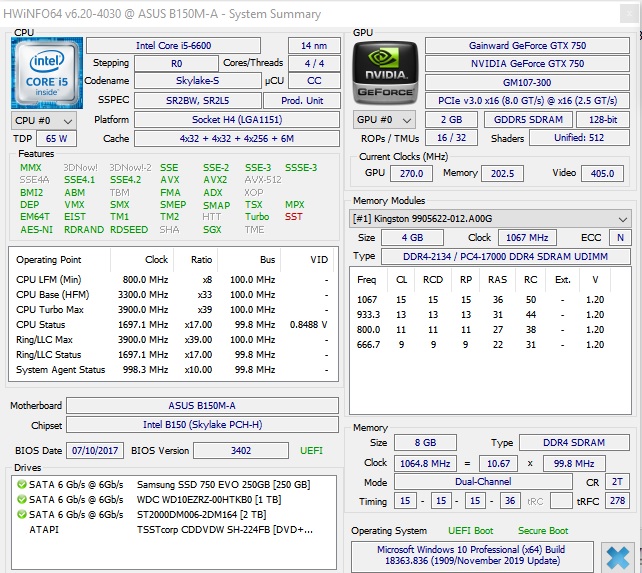Click the red SST feature flag
This screenshot has height=573, width=642.
click(294, 216)
